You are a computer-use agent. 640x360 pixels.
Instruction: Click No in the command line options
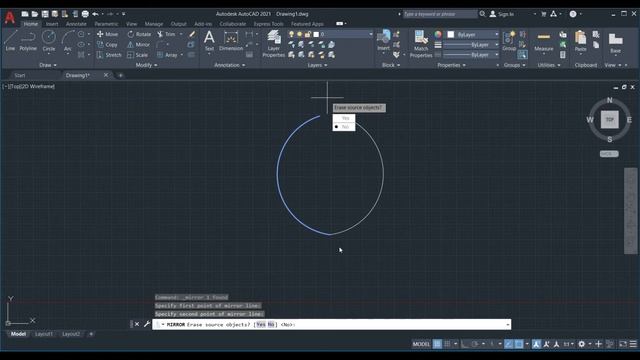pyautogui.click(x=271, y=324)
